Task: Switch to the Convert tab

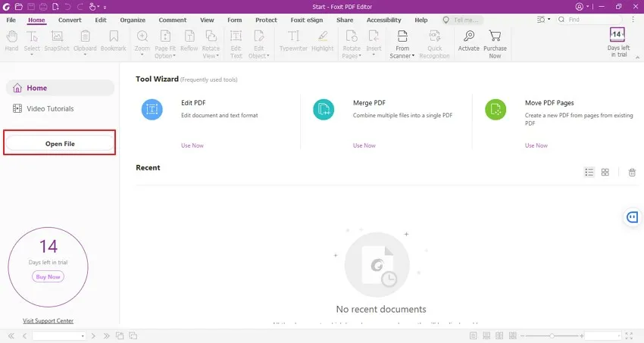Action: point(70,20)
